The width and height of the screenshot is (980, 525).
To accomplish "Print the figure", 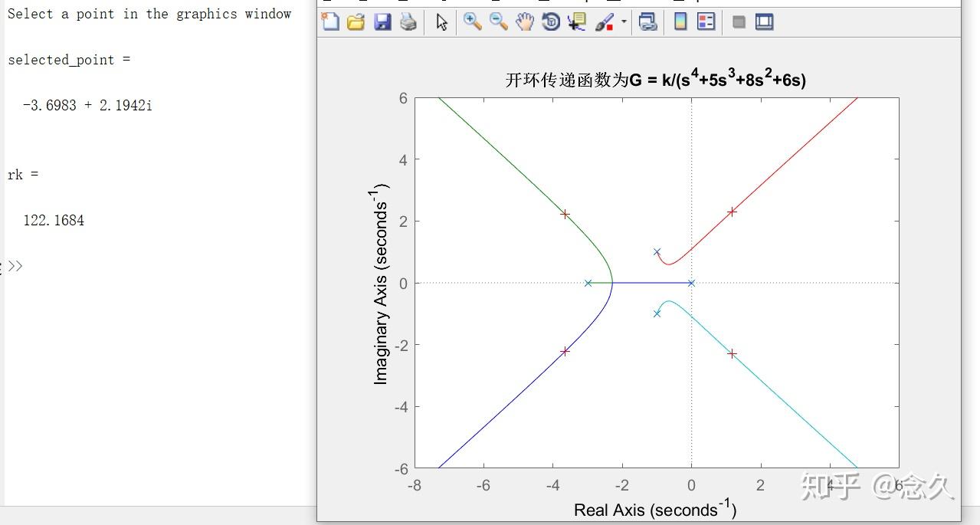I will (x=408, y=21).
